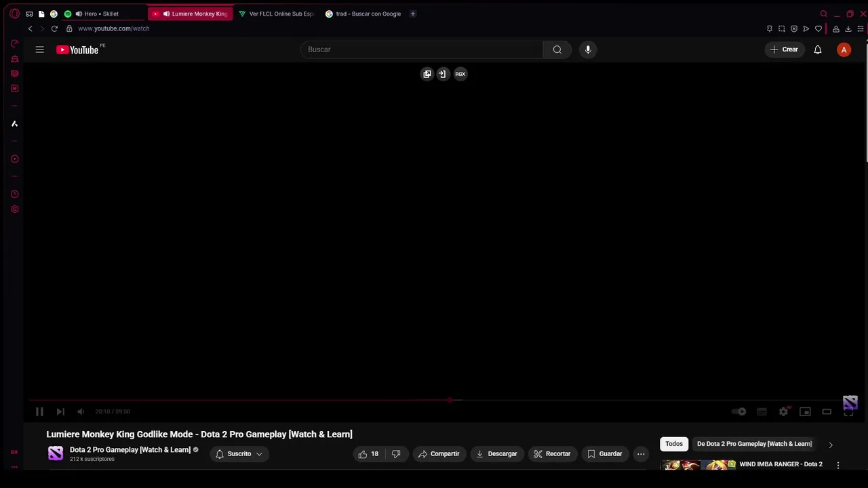Submit search with magnifier button
Viewport: 868px width, 488px height.
click(x=557, y=49)
